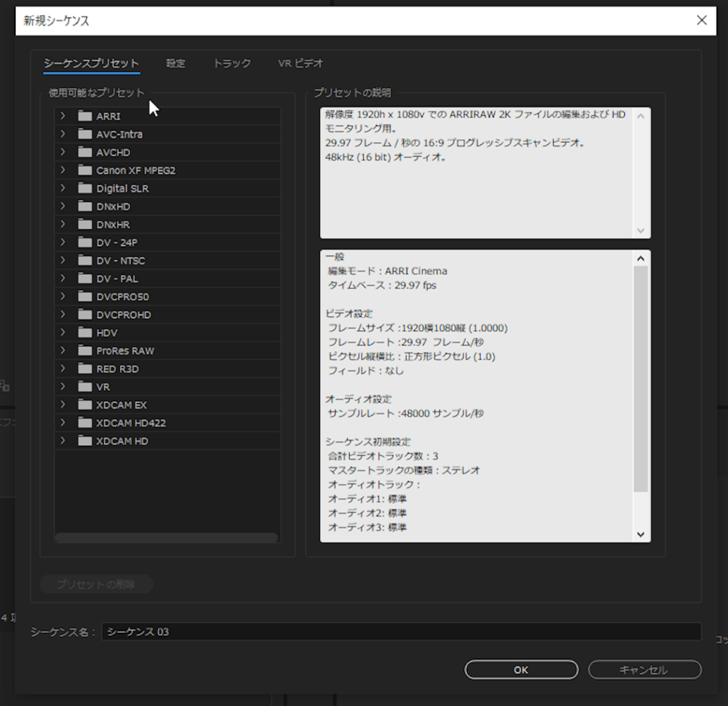The image size is (728, 706).
Task: Click the details panel scroll-up arrow
Action: coord(641,259)
